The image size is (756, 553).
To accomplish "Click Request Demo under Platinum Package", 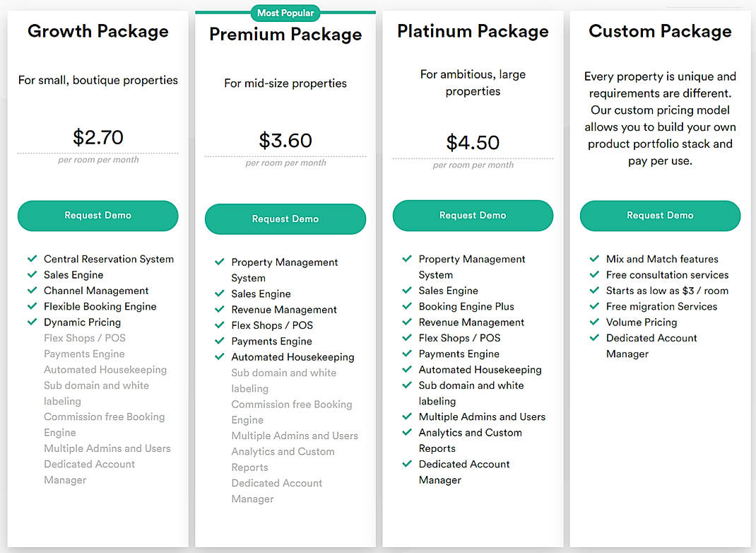I will (x=473, y=216).
